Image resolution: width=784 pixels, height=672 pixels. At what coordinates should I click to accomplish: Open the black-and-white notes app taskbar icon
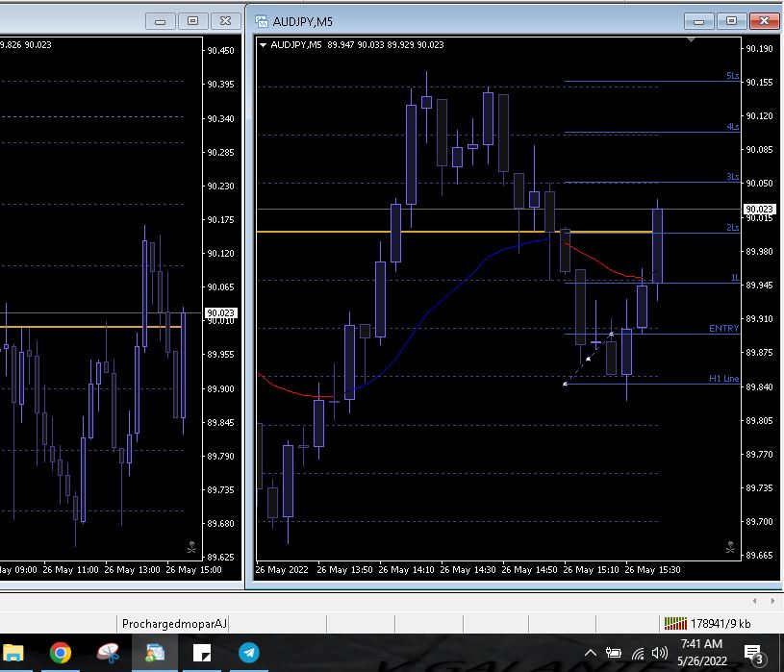point(202,654)
